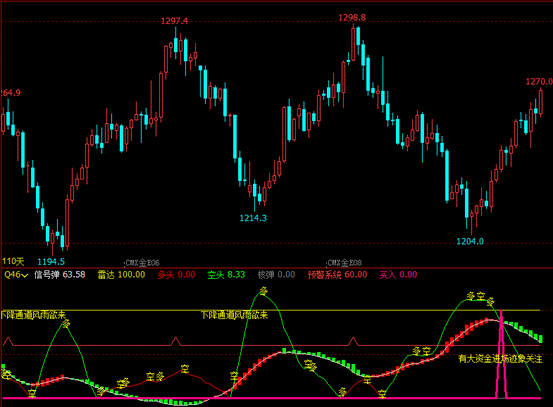
Task: Click the 1194.5 lowest price label
Action: (51, 262)
